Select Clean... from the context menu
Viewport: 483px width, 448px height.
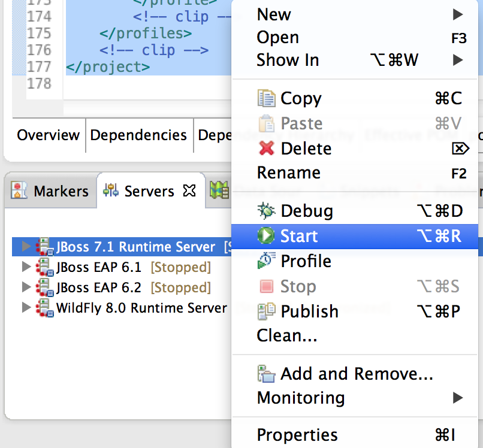click(x=355, y=335)
